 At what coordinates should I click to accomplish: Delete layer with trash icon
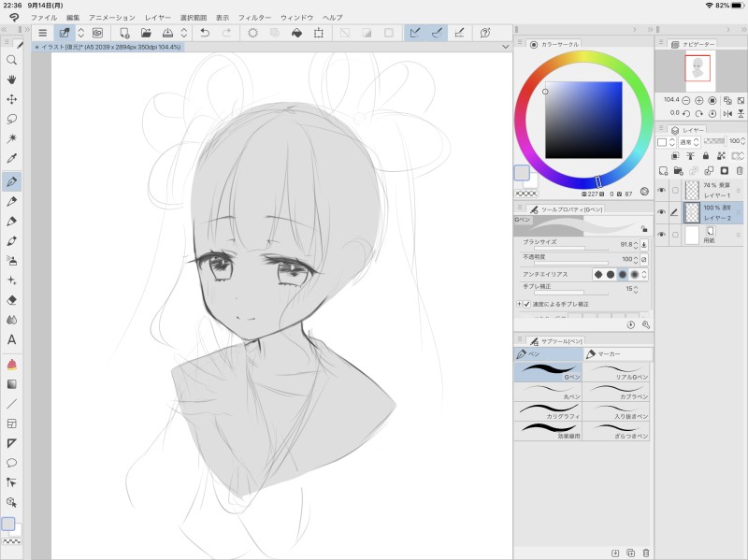point(740,171)
